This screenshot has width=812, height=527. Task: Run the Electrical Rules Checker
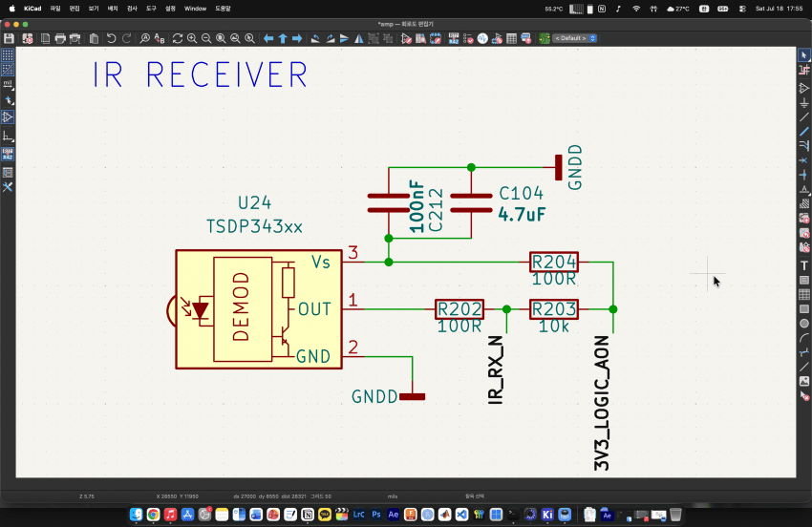468,38
